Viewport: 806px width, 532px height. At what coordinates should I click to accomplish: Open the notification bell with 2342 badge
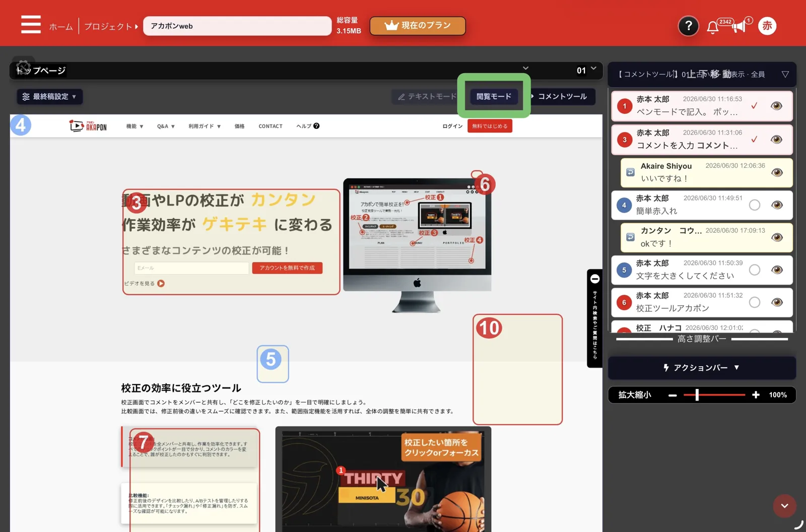tap(712, 27)
